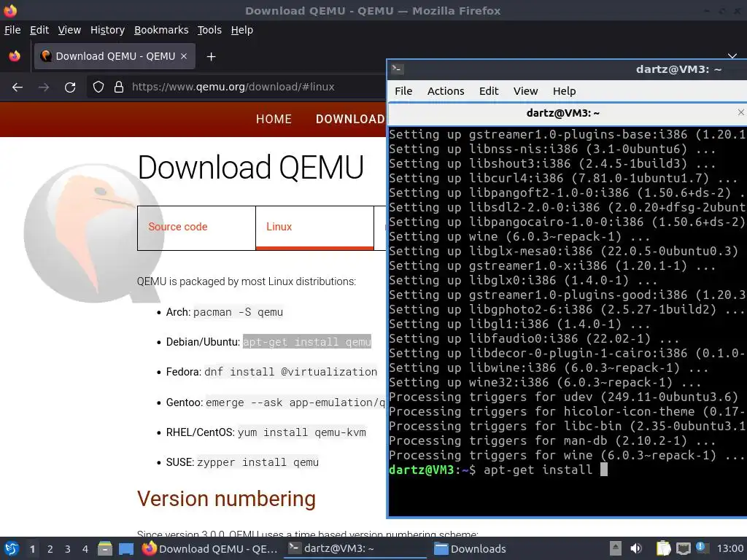Click the 'Download QEMU' page heading
Screen dimensions: 747x560
tap(251, 167)
